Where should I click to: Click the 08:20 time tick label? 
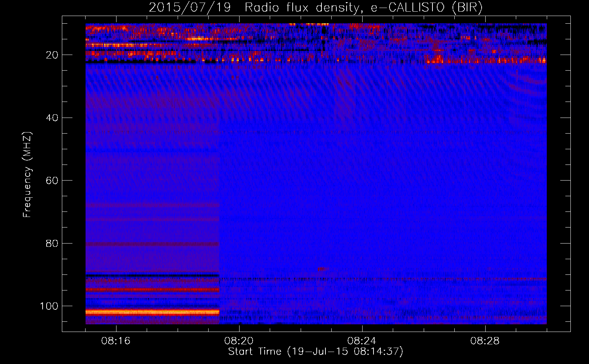tap(239, 341)
